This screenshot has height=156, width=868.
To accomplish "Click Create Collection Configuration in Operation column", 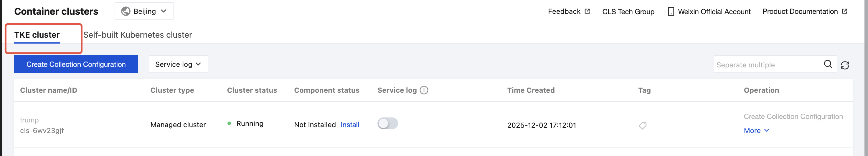I will 793,117.
